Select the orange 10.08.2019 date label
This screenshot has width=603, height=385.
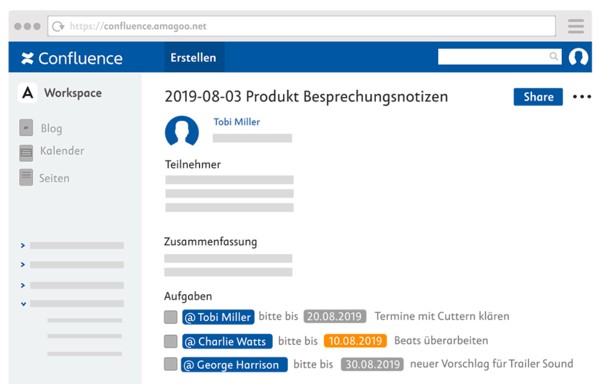point(355,341)
